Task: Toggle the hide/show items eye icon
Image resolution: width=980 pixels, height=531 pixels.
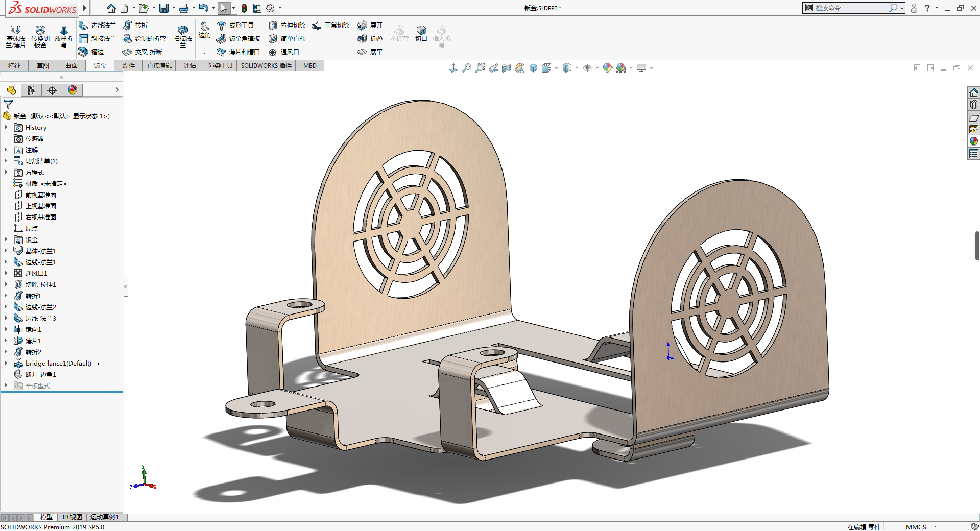Action: click(x=587, y=68)
